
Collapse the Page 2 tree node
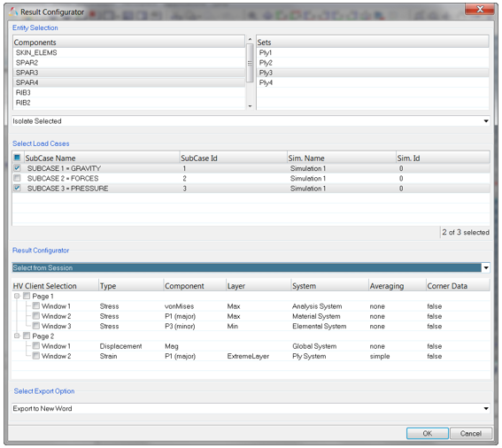pyautogui.click(x=17, y=336)
